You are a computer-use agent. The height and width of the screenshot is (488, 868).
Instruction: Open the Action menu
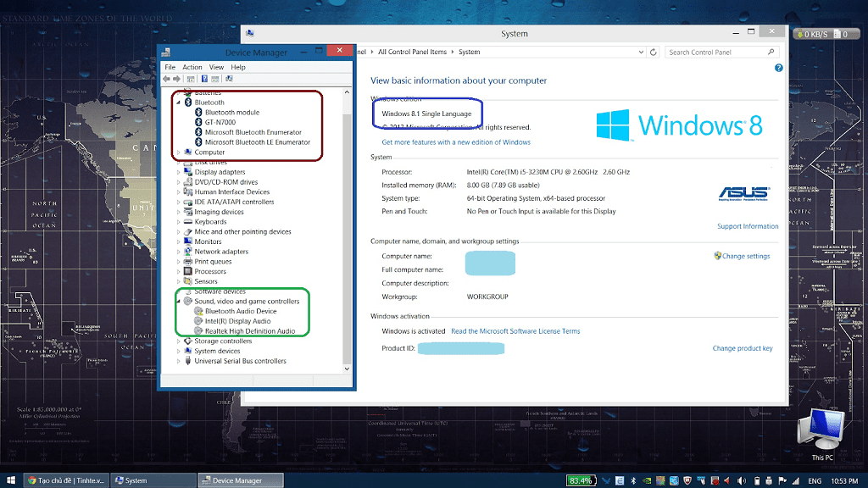[x=192, y=67]
